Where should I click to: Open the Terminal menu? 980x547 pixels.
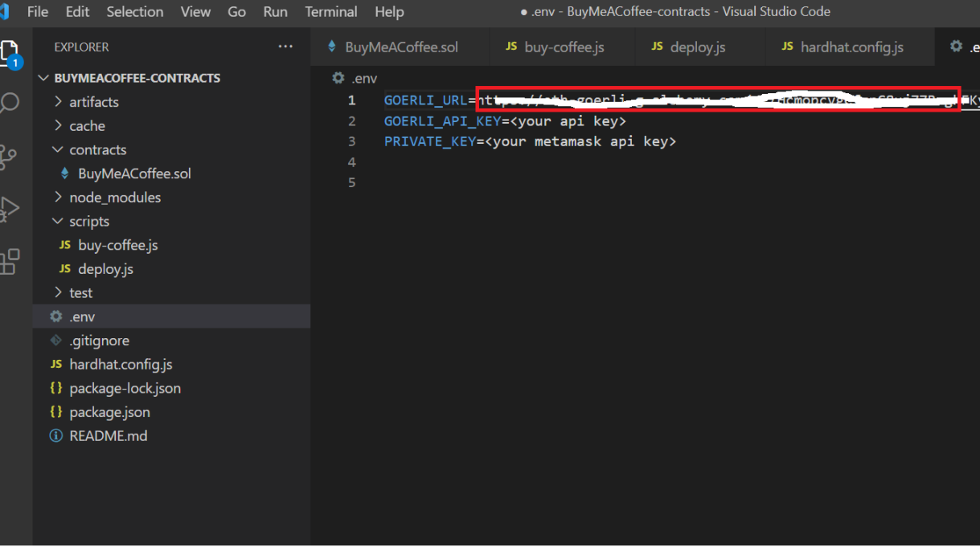(329, 12)
